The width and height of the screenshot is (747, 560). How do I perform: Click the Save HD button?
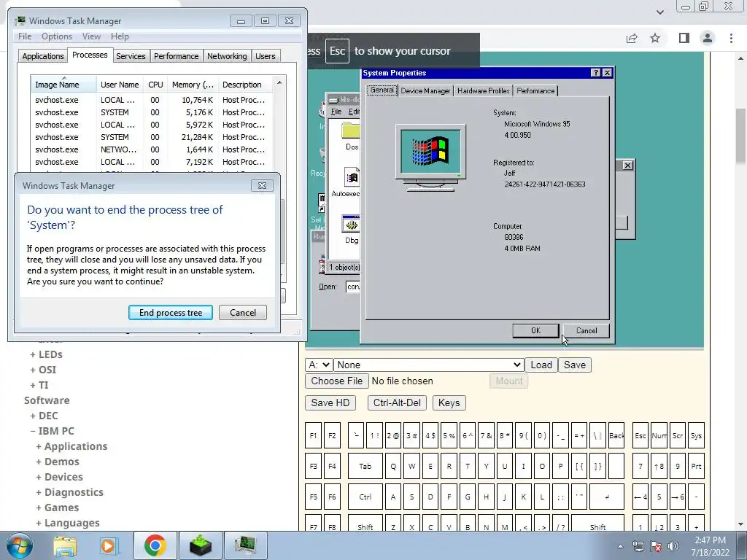pos(330,402)
